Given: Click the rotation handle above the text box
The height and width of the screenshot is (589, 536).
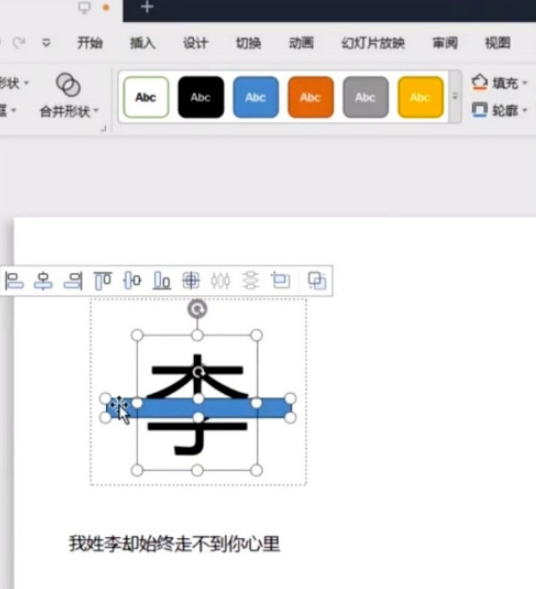Looking at the screenshot, I should 197,309.
